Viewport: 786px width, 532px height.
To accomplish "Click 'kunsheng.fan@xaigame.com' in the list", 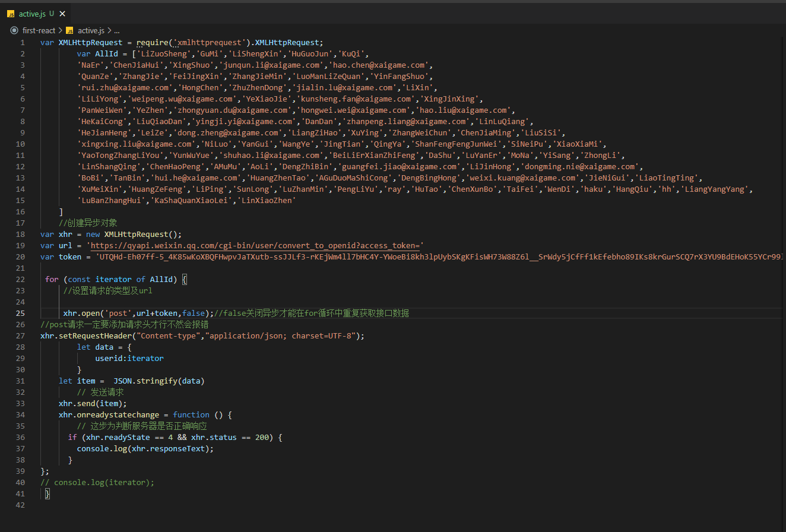I will tap(355, 99).
